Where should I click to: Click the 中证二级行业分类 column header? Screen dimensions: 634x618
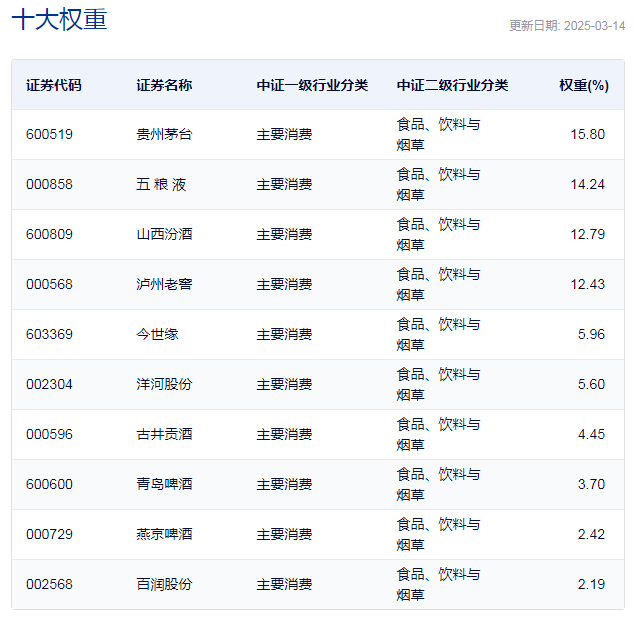coord(452,85)
